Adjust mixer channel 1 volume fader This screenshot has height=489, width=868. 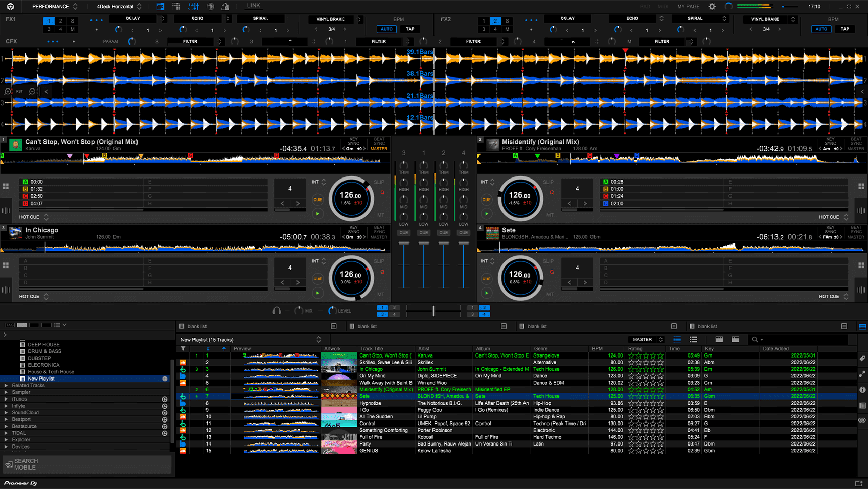[x=424, y=244]
